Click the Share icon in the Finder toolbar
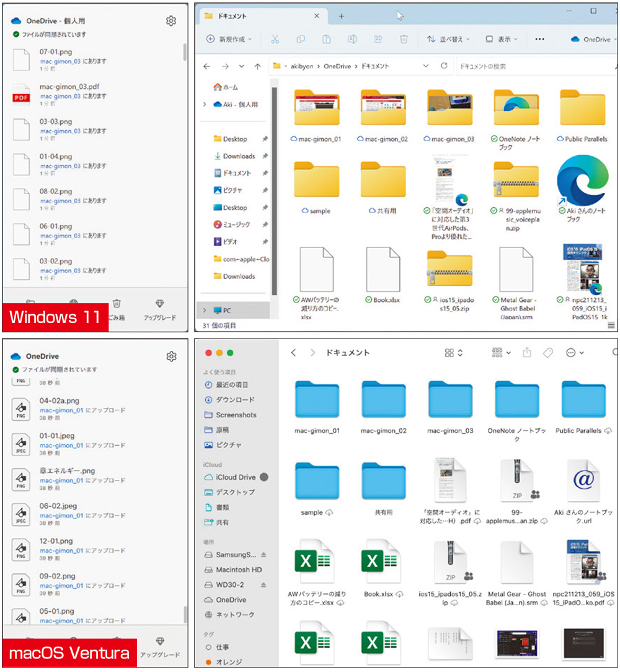620x672 pixels. pos(528,352)
